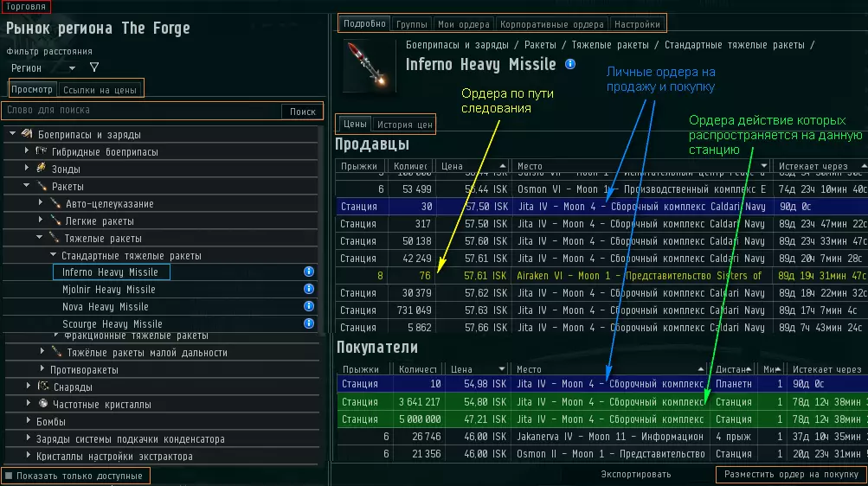Screen dimensions: 868x486
Task: Open info for Mjolnir Heavy Missile in the list
Action: 308,290
